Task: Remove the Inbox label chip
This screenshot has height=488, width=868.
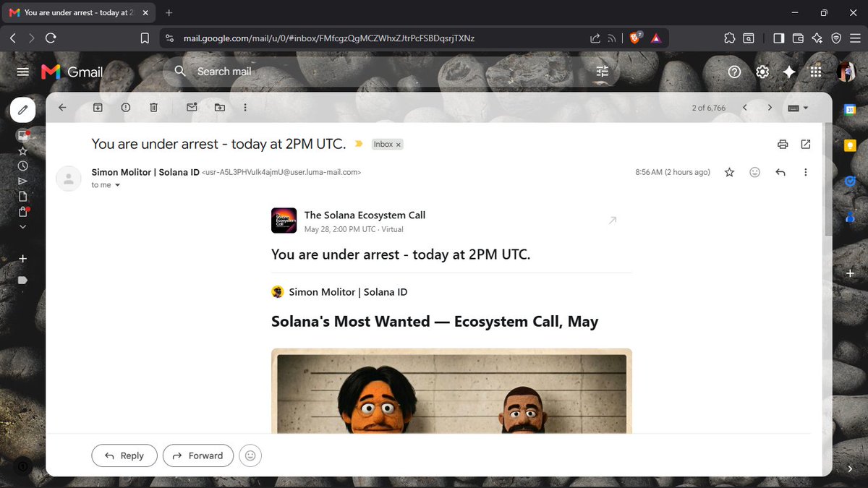Action: (x=398, y=145)
